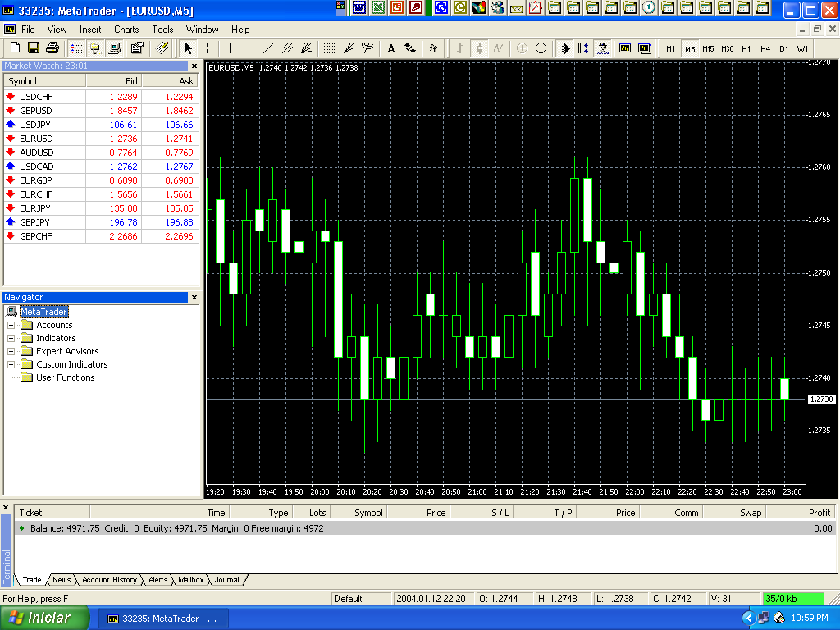Expand the Custom Indicators tree node
Screen dimensions: 840x630
(11, 364)
